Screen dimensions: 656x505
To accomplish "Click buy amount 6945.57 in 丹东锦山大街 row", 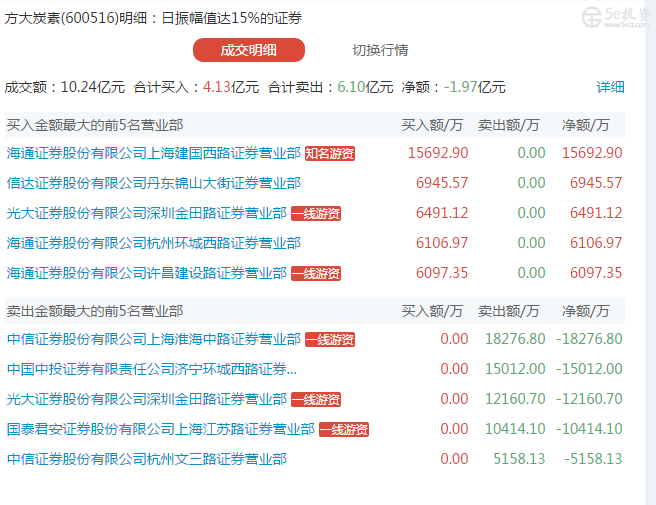I will pos(442,183).
